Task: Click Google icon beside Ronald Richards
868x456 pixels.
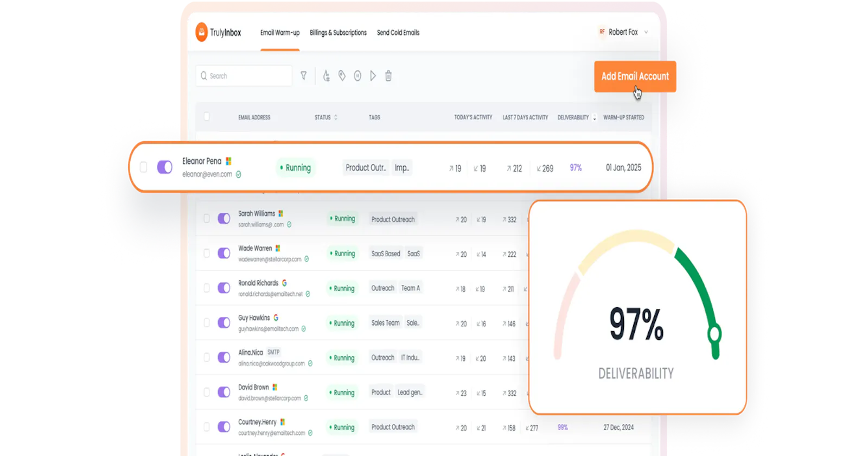Action: coord(284,283)
